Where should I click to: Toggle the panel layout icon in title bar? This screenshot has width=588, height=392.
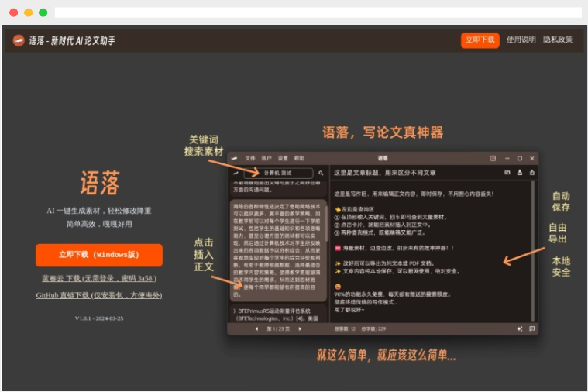(493, 158)
